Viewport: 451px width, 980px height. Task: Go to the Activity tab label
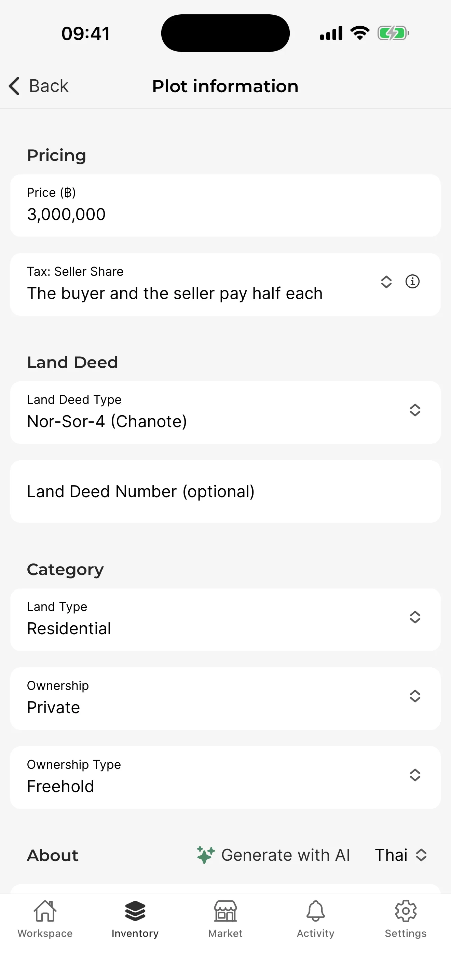point(316,933)
